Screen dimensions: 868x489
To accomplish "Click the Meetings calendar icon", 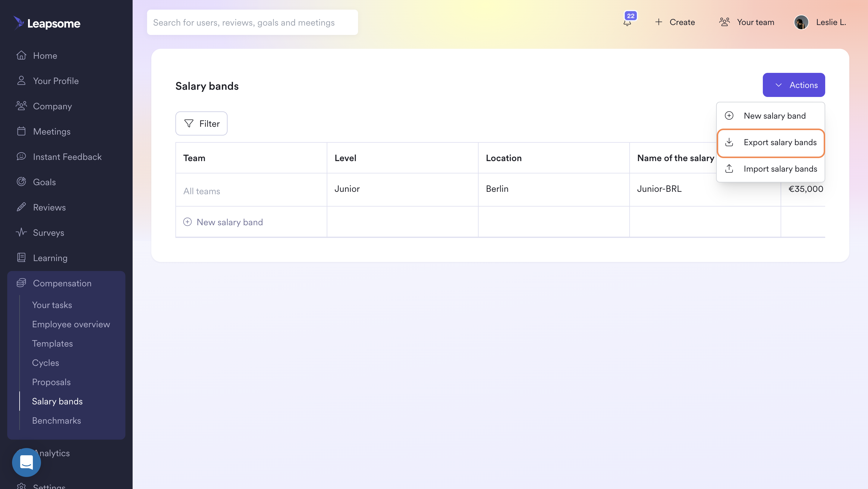I will (x=21, y=131).
